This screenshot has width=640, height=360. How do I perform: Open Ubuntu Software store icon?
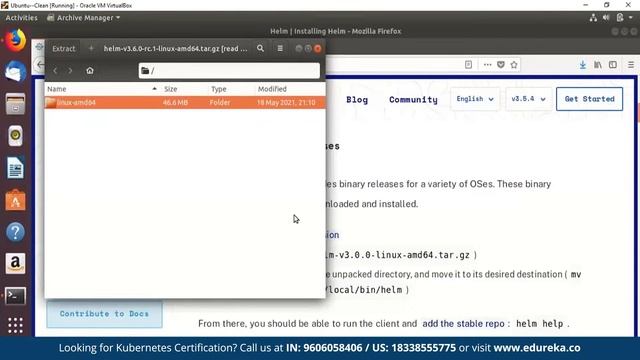pos(16,200)
